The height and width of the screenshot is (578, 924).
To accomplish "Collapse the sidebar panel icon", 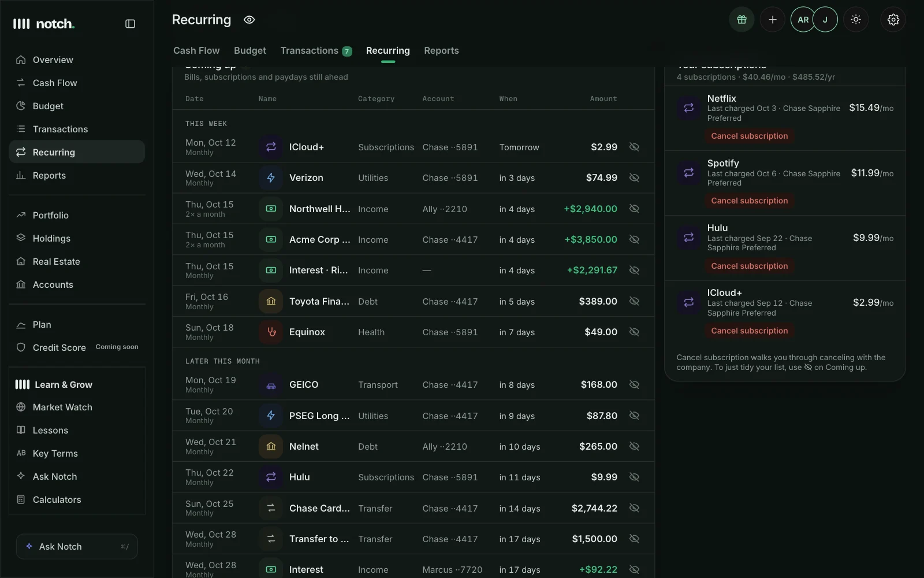I will tap(130, 24).
